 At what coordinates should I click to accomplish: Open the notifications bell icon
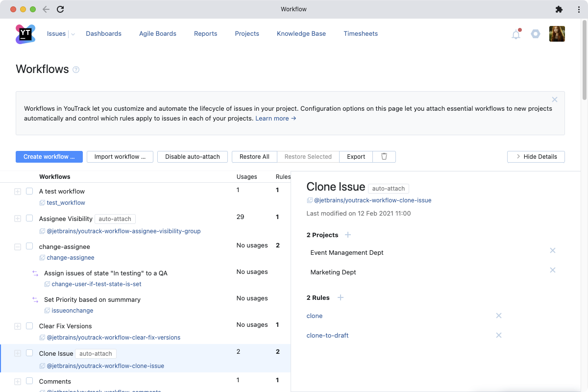point(516,34)
